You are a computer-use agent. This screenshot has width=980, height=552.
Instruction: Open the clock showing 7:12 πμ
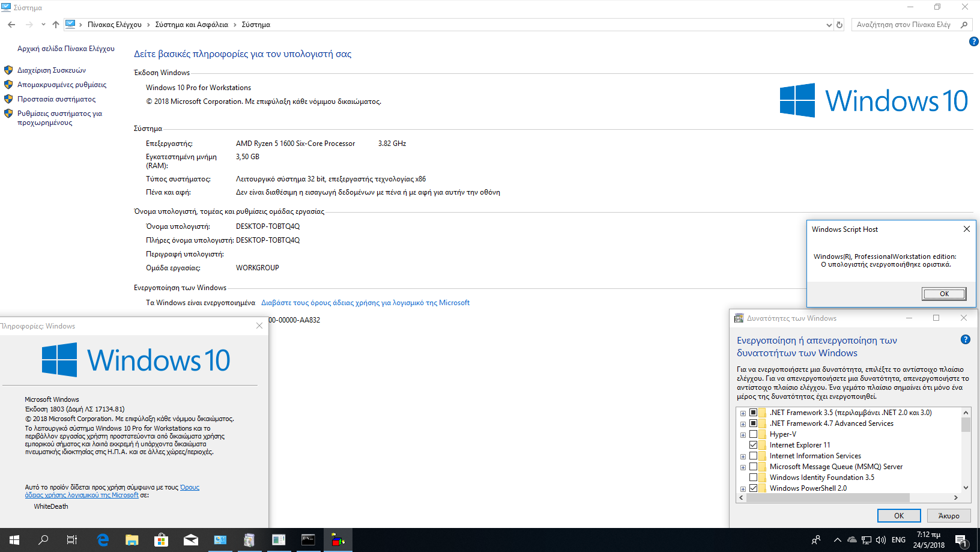(x=928, y=540)
